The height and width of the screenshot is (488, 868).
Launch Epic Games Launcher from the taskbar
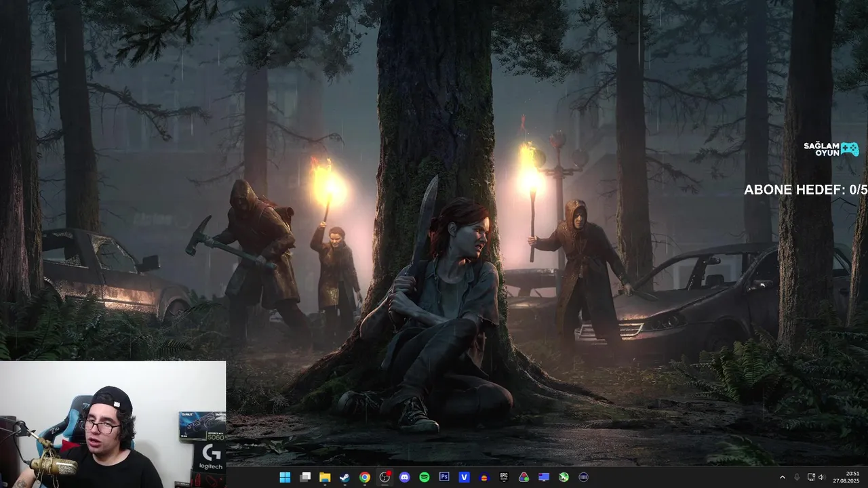[504, 477]
